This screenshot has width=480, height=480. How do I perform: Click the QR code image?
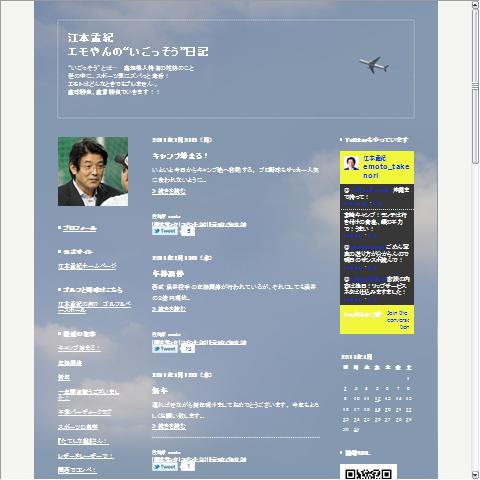point(368,472)
